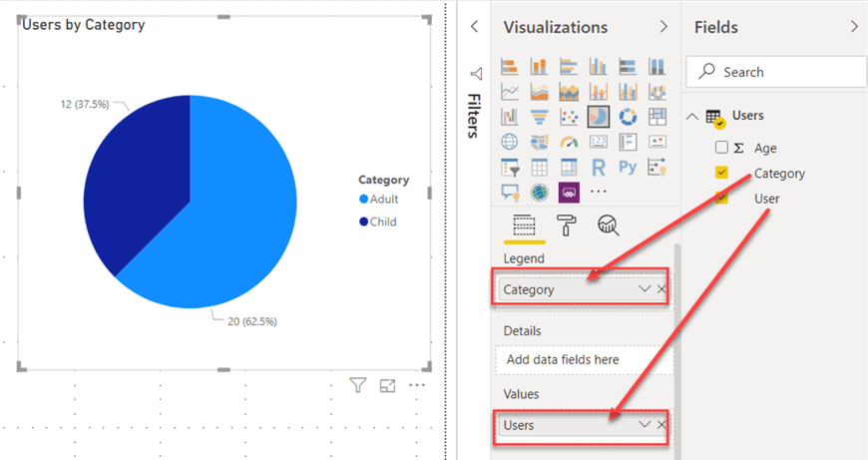Uncheck the Category field checkbox
The image size is (868, 460).
point(721,173)
